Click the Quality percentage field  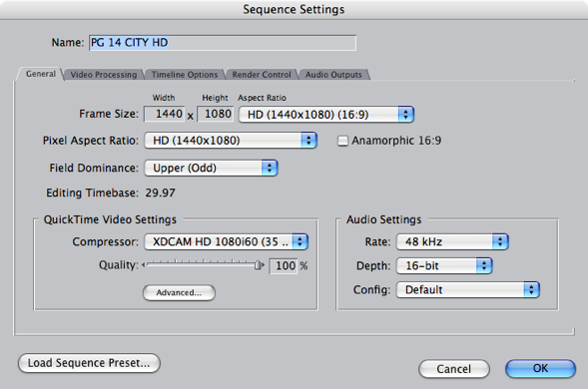284,266
